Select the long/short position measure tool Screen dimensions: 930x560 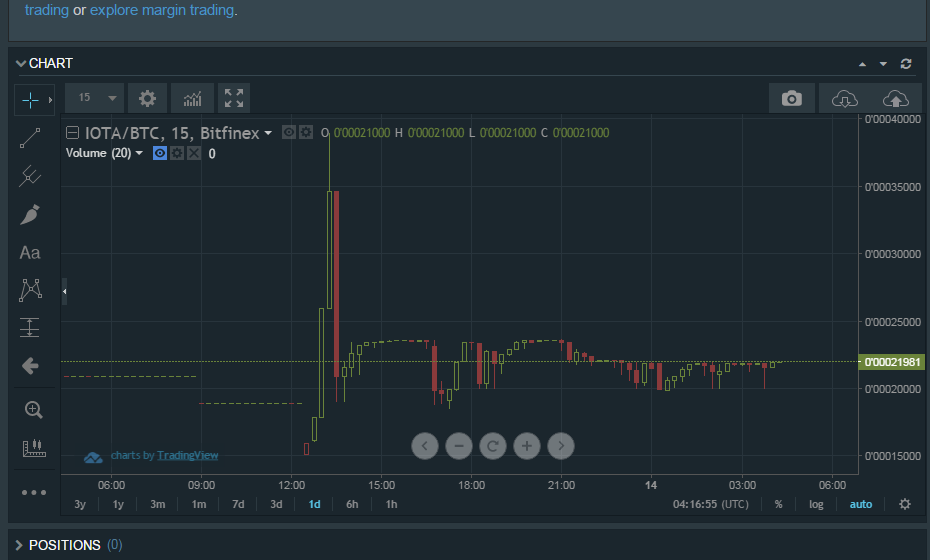[30, 327]
